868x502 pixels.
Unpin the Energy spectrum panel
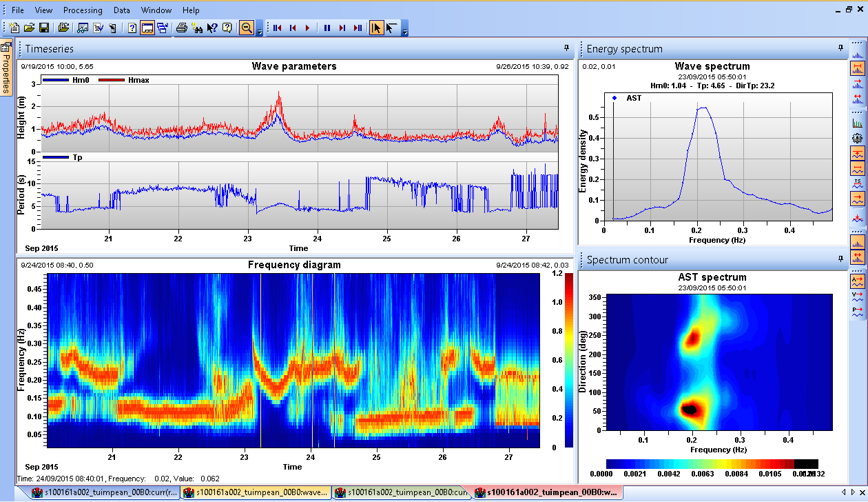coord(840,48)
